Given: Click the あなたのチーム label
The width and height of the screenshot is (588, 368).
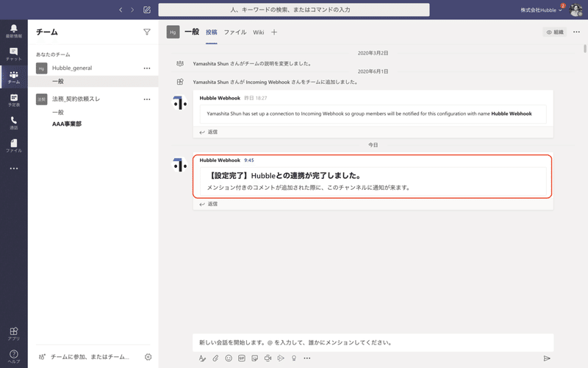Looking at the screenshot, I should (53, 54).
